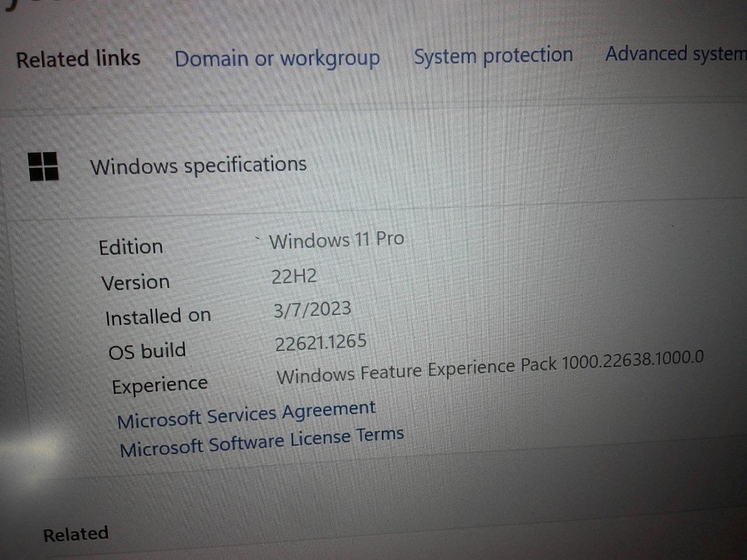This screenshot has height=560, width=747.
Task: Select the Windows Feature Experience Pack value
Action: pyautogui.click(x=490, y=366)
